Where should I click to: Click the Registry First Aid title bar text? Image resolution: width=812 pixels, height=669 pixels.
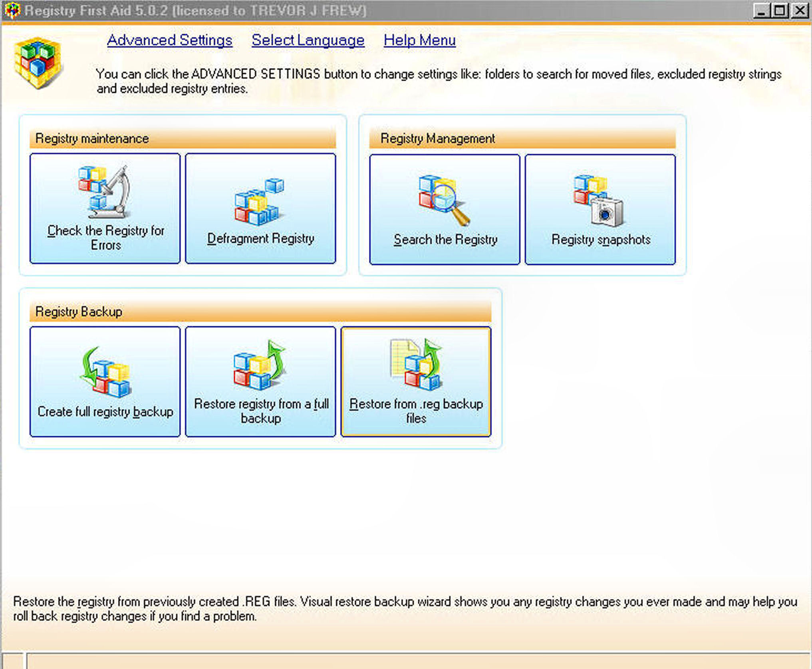click(195, 11)
